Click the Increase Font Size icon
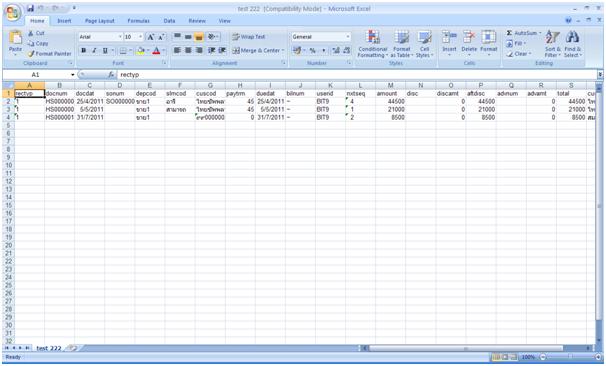The height and width of the screenshot is (366, 606). 151,37
